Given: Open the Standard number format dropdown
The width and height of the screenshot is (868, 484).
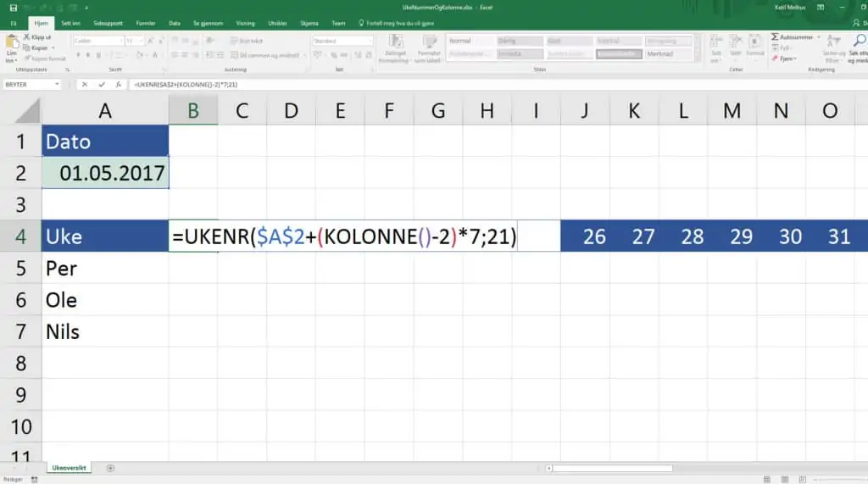Looking at the screenshot, I should (370, 41).
